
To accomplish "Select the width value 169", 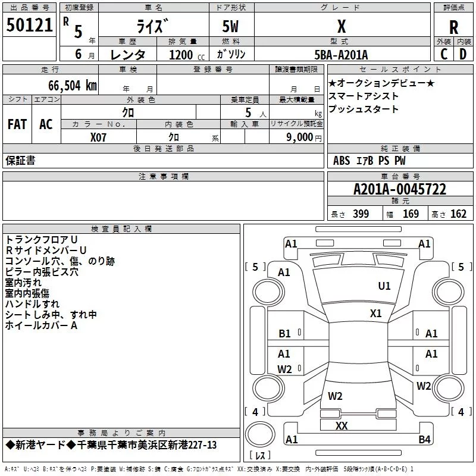I will pyautogui.click(x=411, y=214).
